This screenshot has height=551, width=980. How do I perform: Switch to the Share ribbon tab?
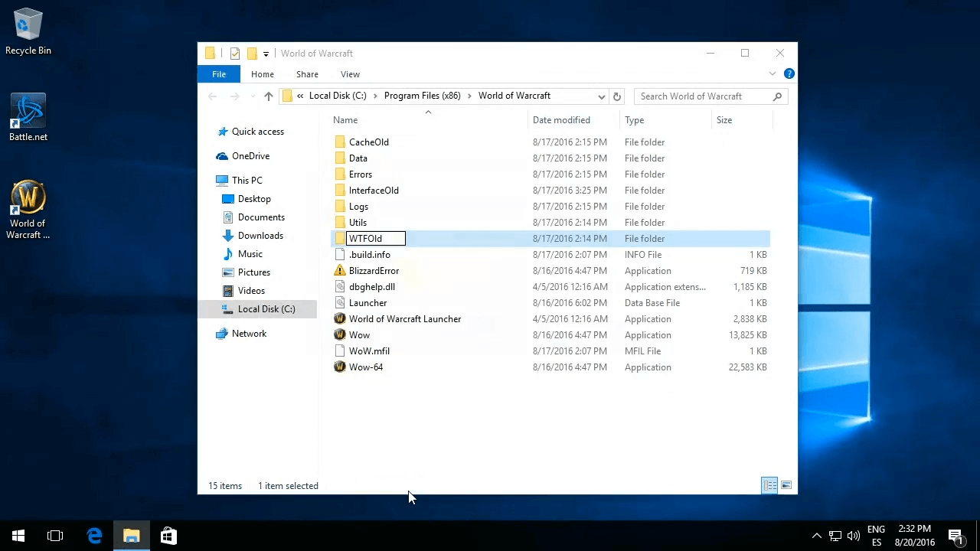(x=307, y=74)
